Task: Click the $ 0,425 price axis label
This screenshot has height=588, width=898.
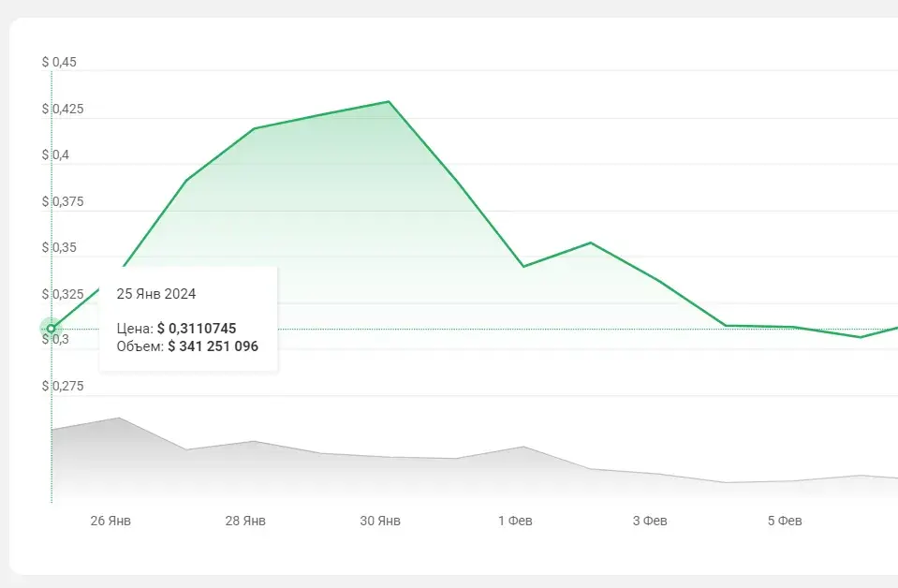Action: tap(63, 109)
